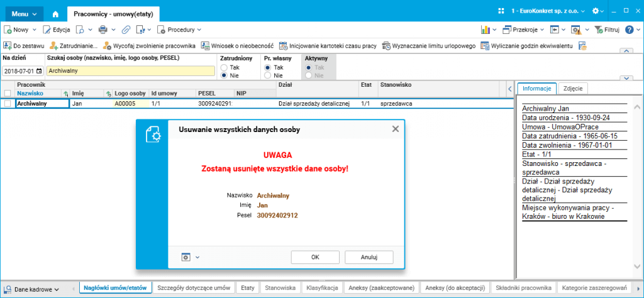Toggle sort arrow on Nazwisko column
The height and width of the screenshot is (298, 644).
pos(65,94)
